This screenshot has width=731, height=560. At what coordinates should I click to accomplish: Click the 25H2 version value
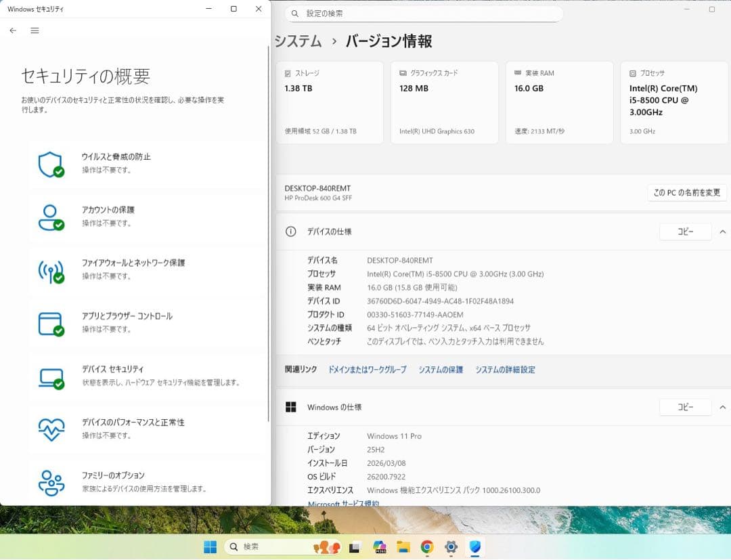[376, 450]
